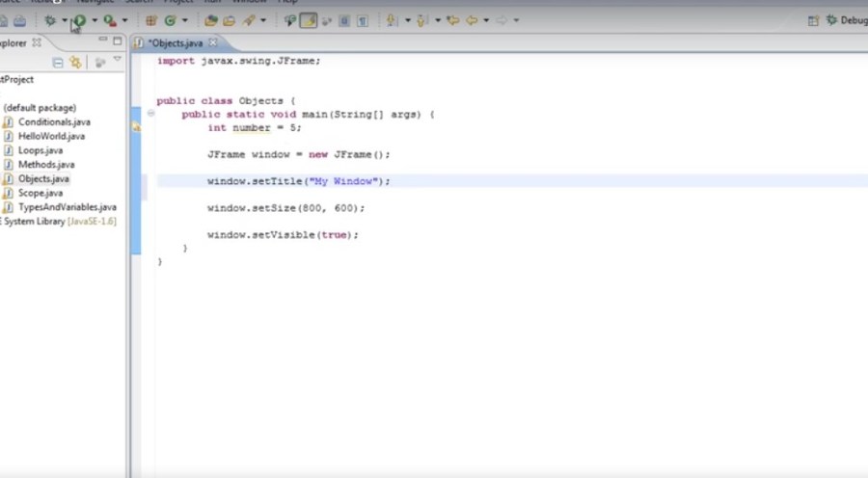The height and width of the screenshot is (478, 868).
Task: Toggle Show Whitespace Characters pilcrow button
Action: click(x=362, y=20)
